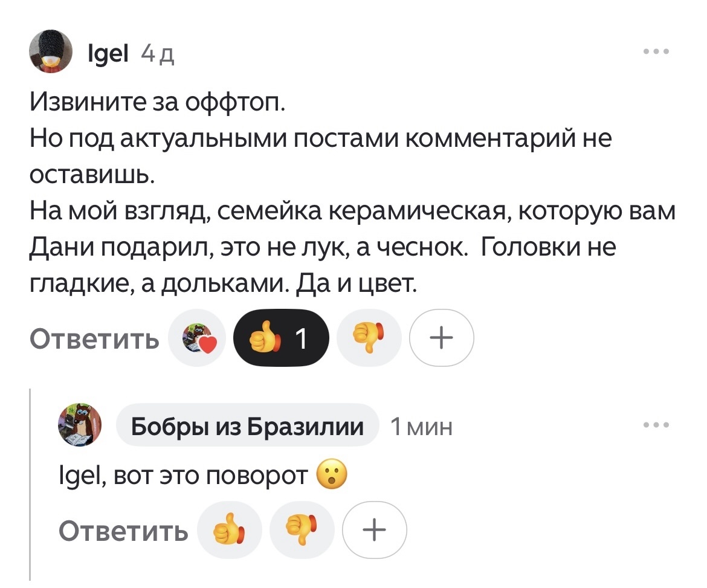The height and width of the screenshot is (588, 707).
Task: Click the thumbs-down icon on the reply comment
Action: (302, 529)
